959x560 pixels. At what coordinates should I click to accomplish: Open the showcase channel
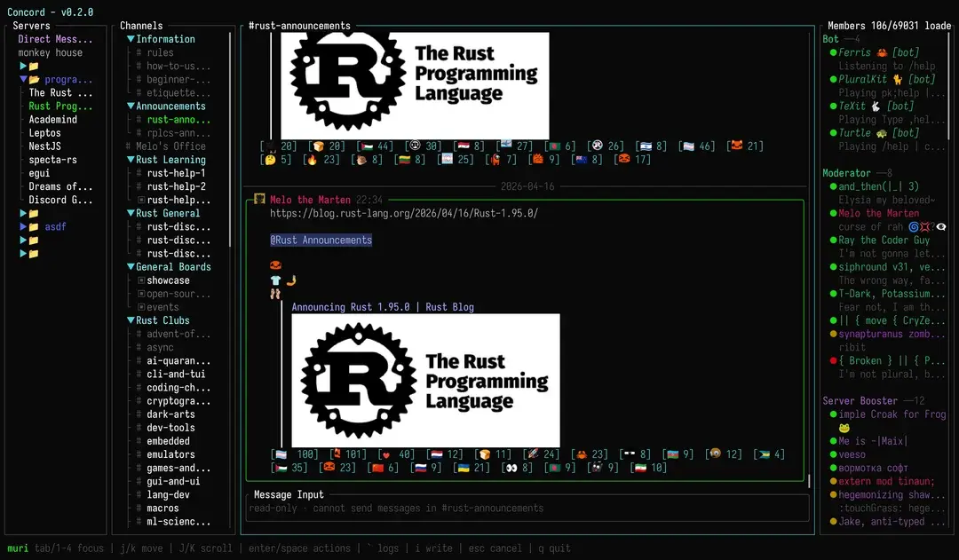pos(168,280)
